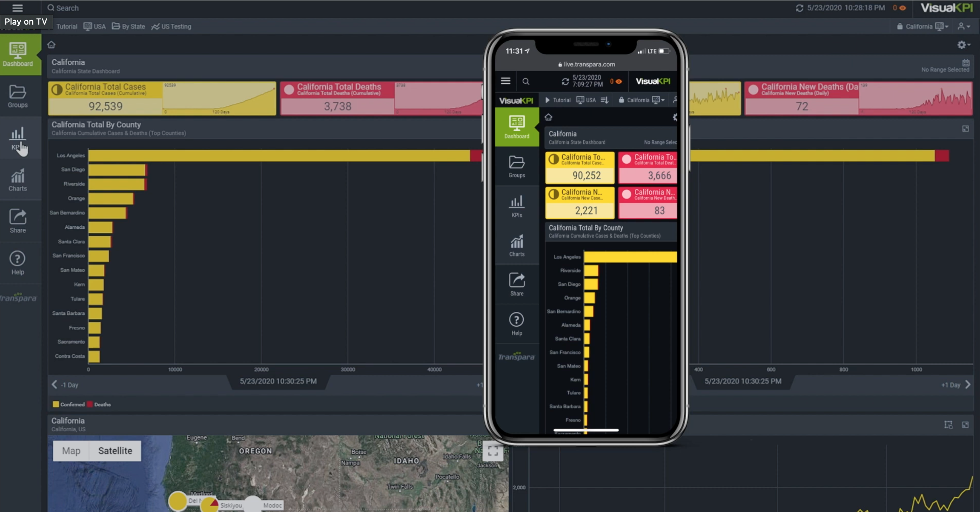
Task: Tap Tutorial in the phone nav bar
Action: (x=558, y=100)
